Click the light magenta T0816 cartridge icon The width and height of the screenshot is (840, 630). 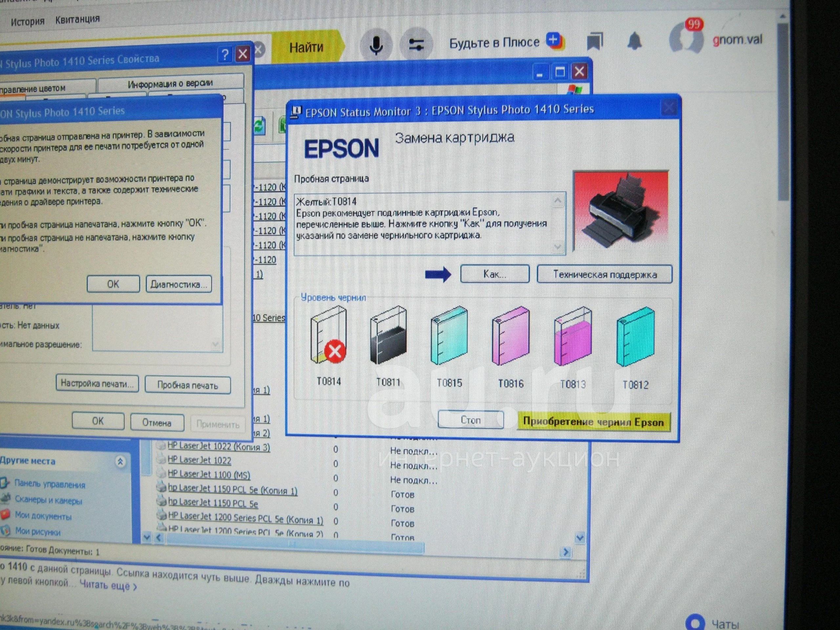click(x=511, y=336)
